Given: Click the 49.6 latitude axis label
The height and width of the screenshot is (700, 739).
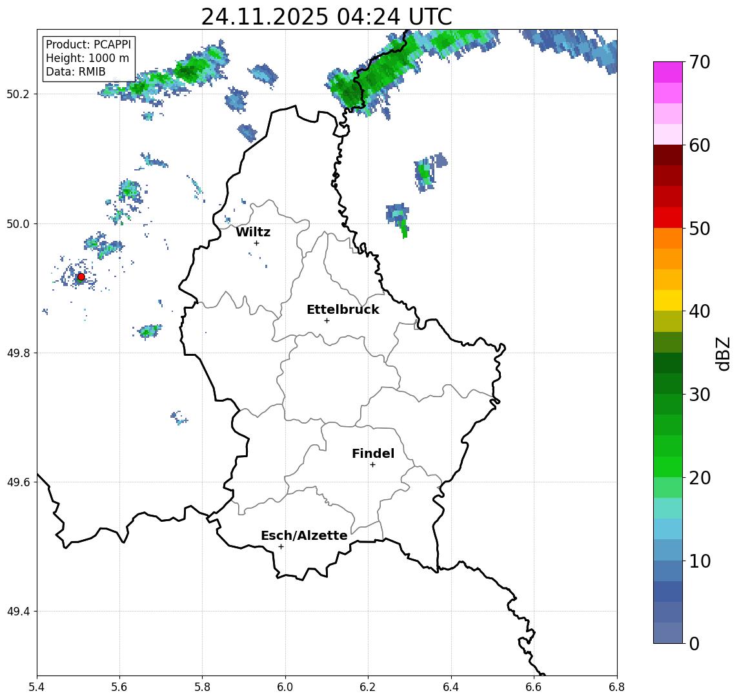Looking at the screenshot, I should [x=17, y=482].
